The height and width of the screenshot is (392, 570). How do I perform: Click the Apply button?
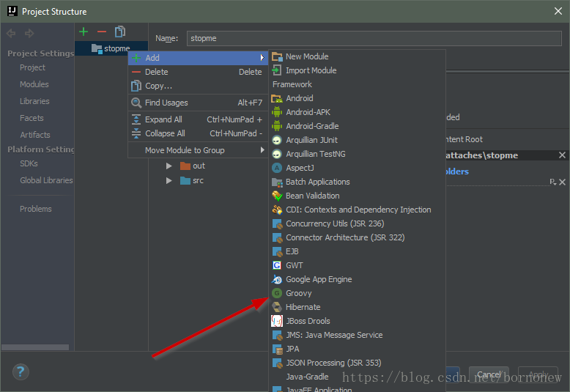pos(538,374)
